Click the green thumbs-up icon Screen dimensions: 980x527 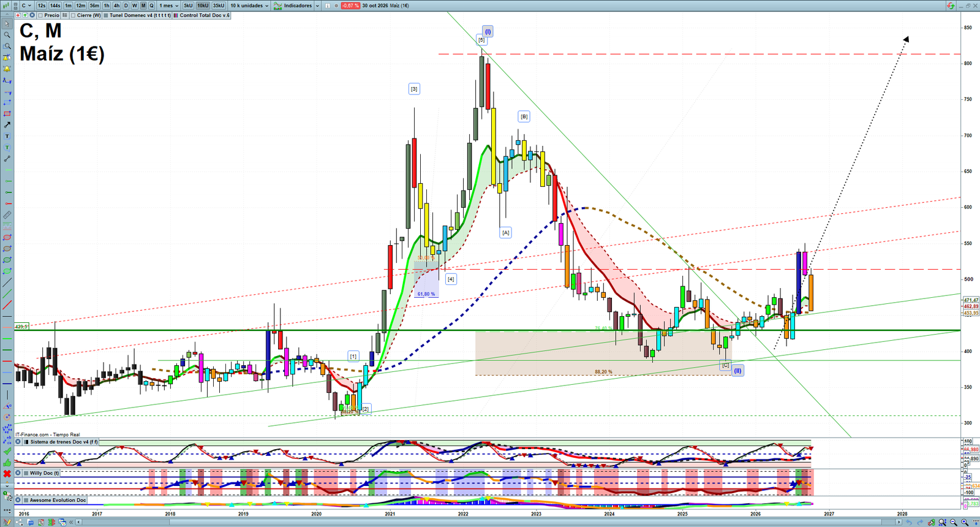(x=7, y=463)
